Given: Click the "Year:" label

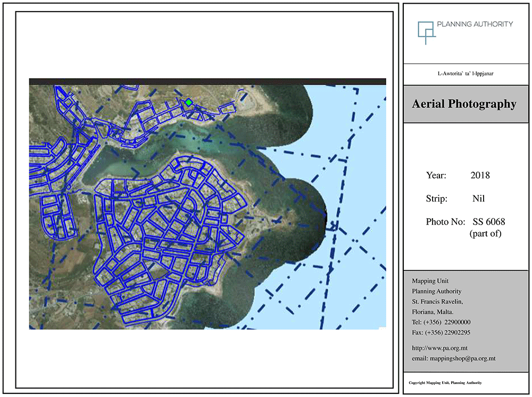Looking at the screenshot, I should pos(436,176).
